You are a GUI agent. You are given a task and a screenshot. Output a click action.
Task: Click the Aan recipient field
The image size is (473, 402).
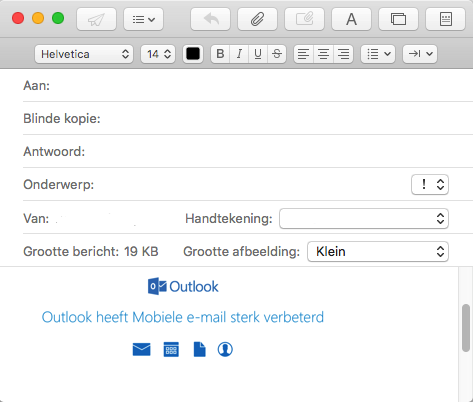tap(248, 86)
